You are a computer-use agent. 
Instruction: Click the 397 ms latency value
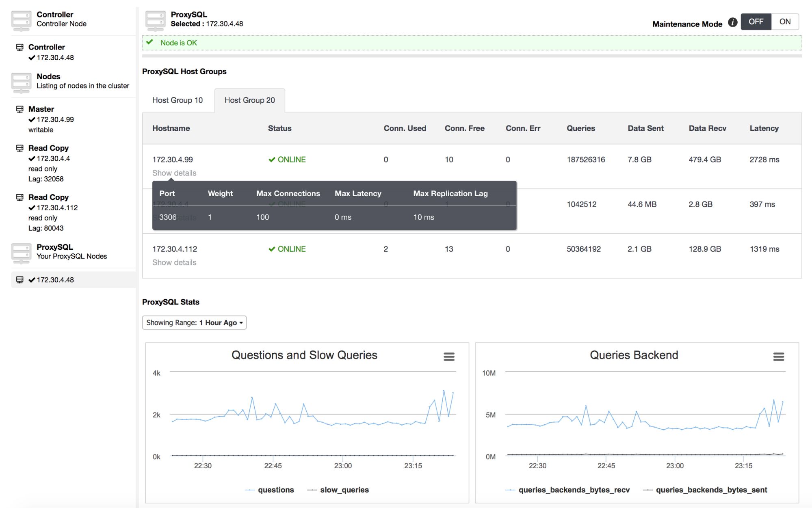(762, 204)
